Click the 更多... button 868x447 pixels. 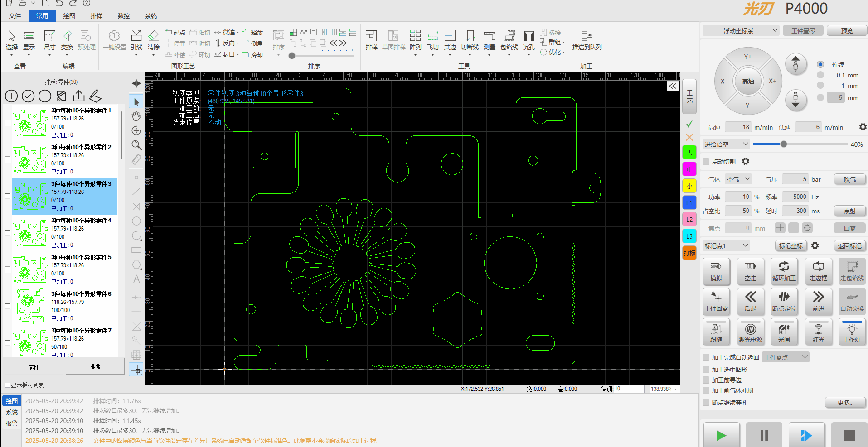(x=845, y=403)
